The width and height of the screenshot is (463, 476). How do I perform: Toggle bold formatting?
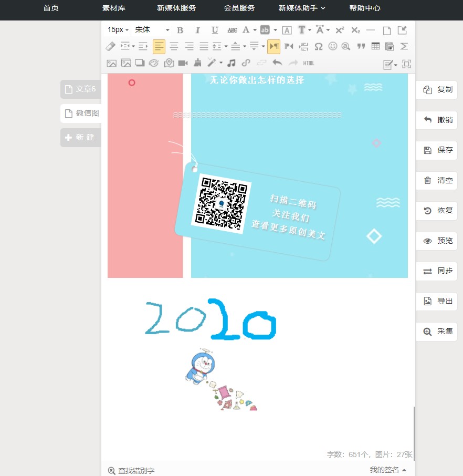coord(180,30)
